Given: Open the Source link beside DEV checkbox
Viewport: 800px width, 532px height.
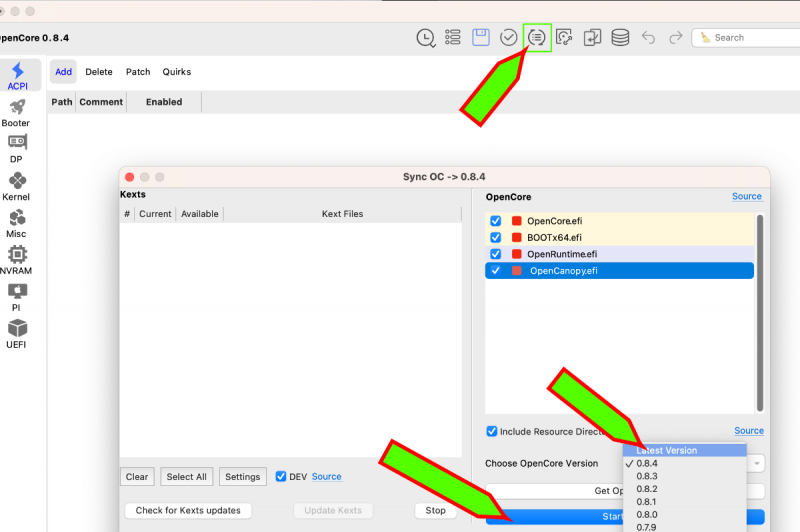Looking at the screenshot, I should click(327, 476).
